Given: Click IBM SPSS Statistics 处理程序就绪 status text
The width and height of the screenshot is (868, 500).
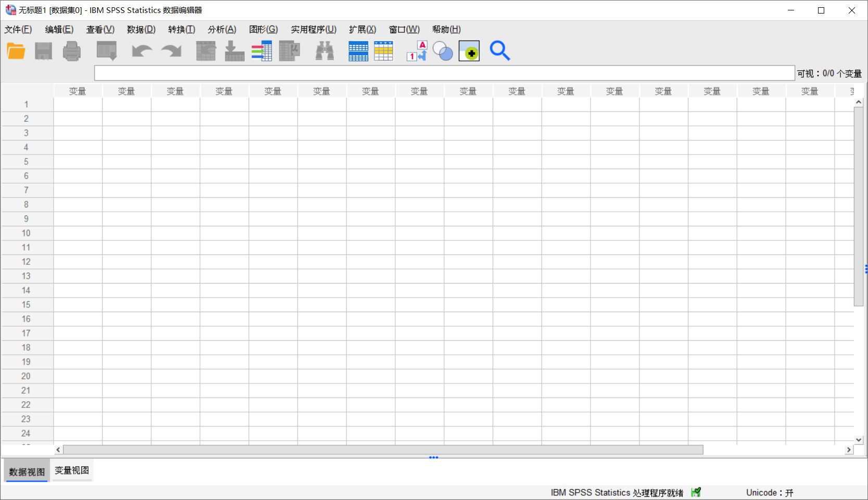Looking at the screenshot, I should click(x=617, y=492).
